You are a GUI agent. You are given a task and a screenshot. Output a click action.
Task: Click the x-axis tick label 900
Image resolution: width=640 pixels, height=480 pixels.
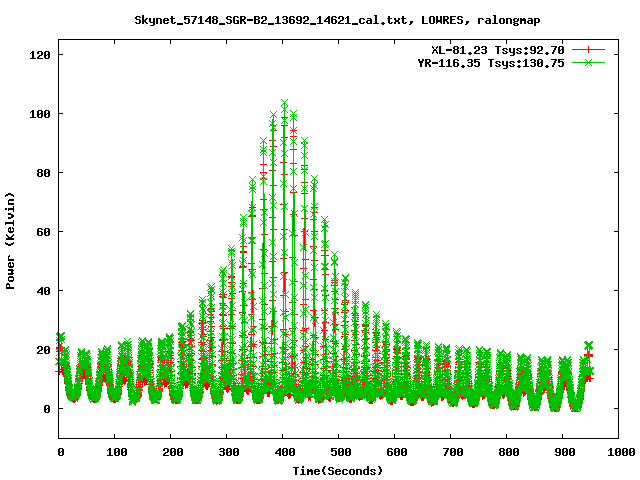tap(564, 452)
